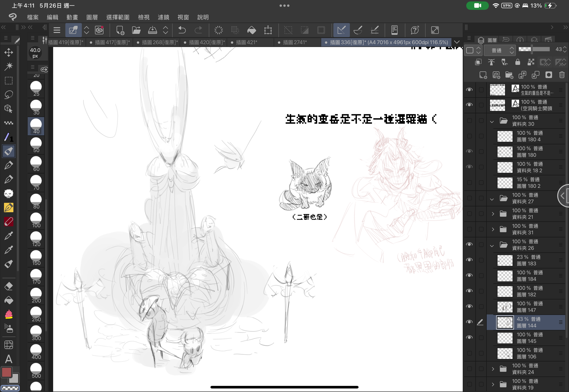
Task: Expand 資料夾 31 folder
Action: tap(493, 229)
